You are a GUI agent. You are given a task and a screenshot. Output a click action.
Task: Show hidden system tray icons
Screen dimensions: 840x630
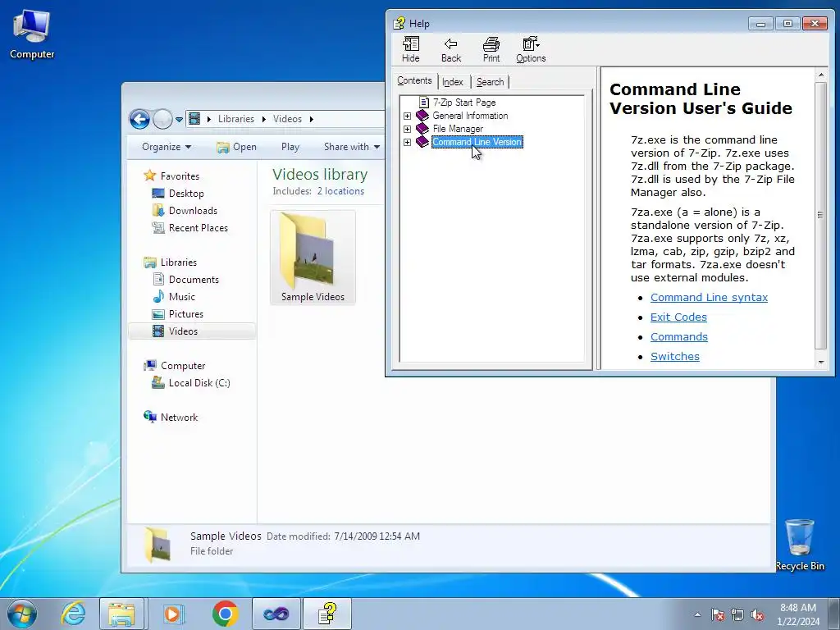click(x=697, y=614)
